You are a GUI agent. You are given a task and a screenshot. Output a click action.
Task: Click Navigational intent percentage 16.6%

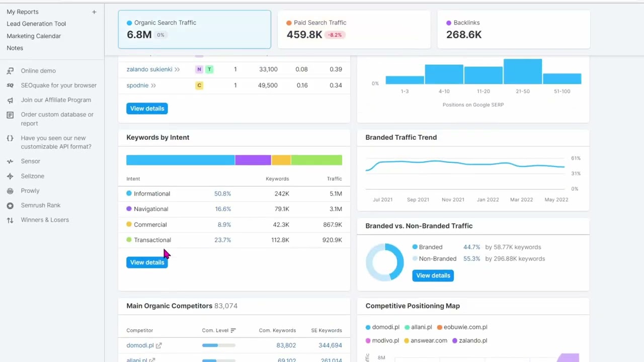pyautogui.click(x=223, y=209)
